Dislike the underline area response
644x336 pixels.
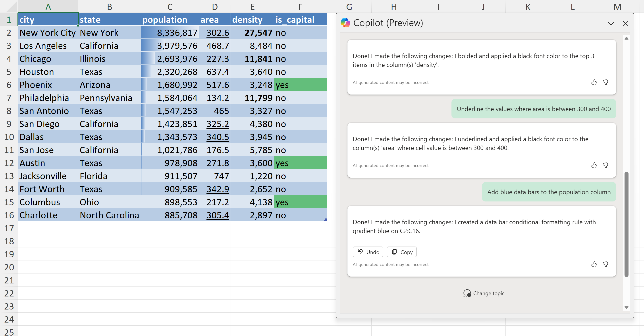(x=605, y=165)
